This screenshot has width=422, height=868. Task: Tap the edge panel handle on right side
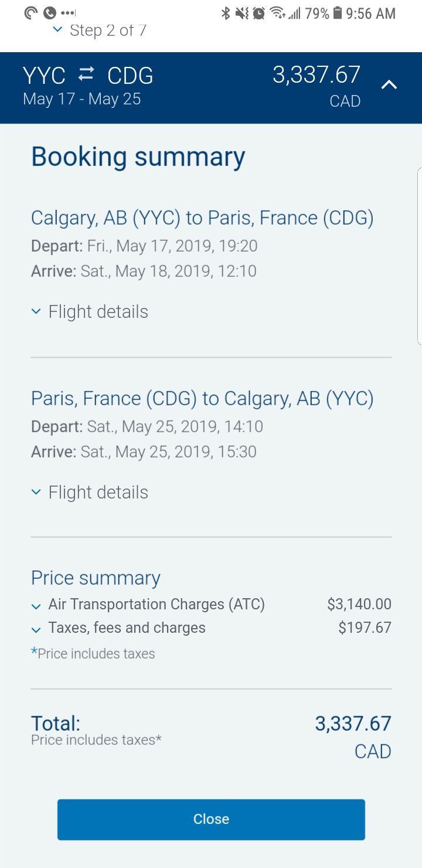pyautogui.click(x=419, y=255)
